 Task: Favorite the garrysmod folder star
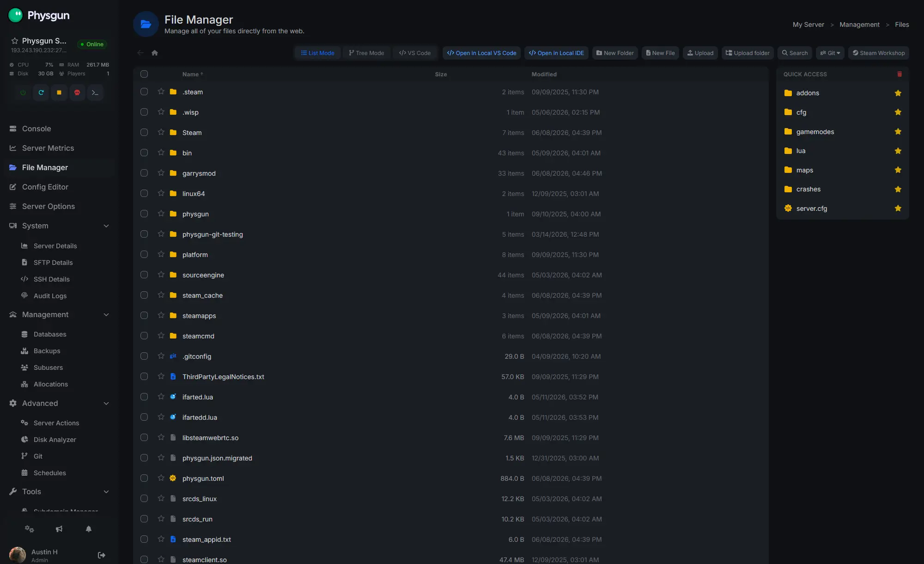pyautogui.click(x=161, y=173)
